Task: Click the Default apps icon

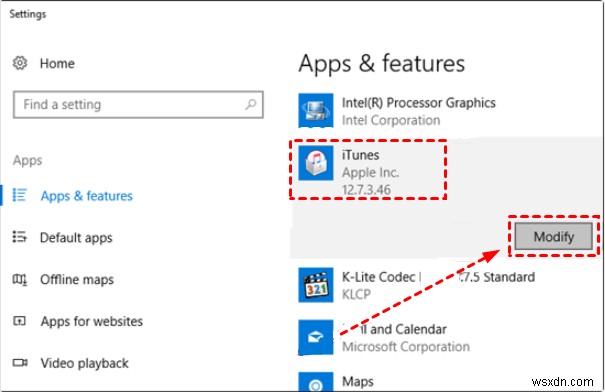Action: [x=20, y=237]
